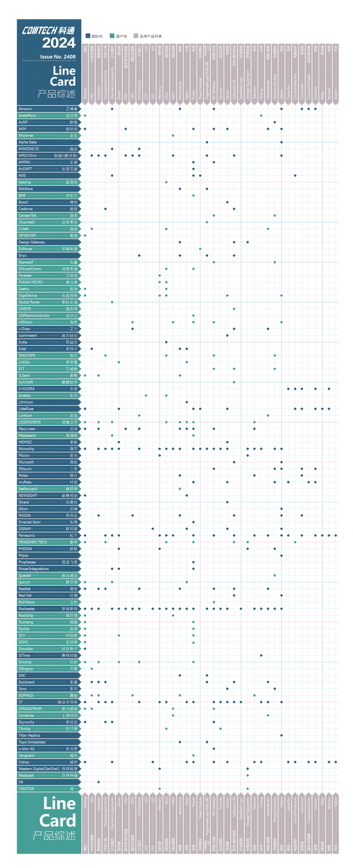Select the Intel 英特尔 row label

(x=49, y=349)
